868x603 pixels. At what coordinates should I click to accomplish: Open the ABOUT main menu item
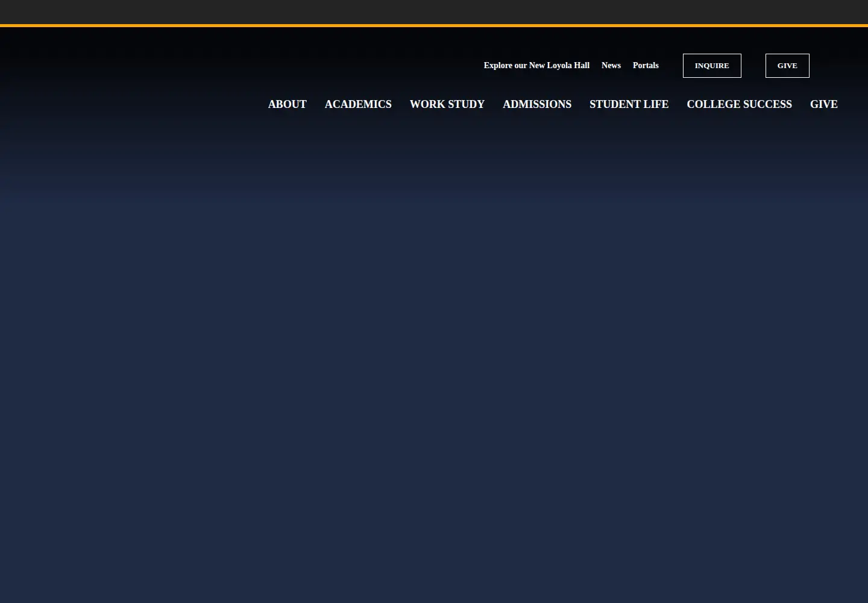pos(287,104)
